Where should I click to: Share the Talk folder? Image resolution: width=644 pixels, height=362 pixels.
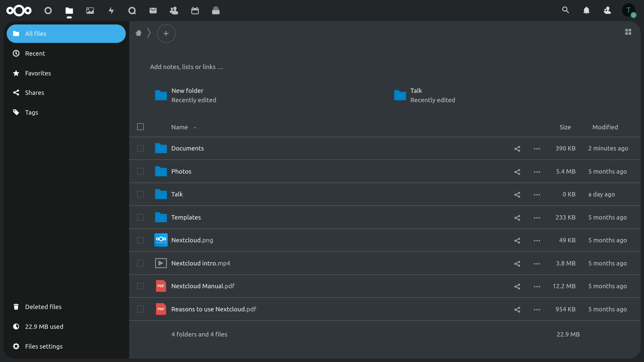pos(517,194)
